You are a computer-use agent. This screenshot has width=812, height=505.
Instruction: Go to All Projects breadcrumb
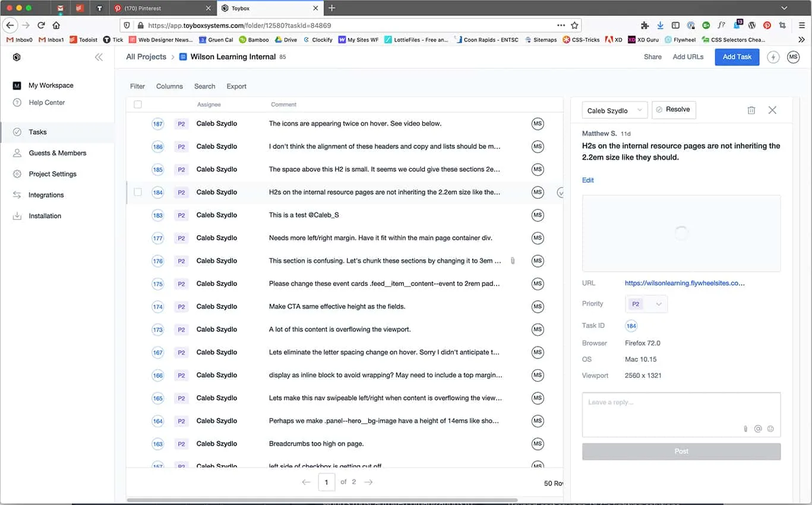146,57
